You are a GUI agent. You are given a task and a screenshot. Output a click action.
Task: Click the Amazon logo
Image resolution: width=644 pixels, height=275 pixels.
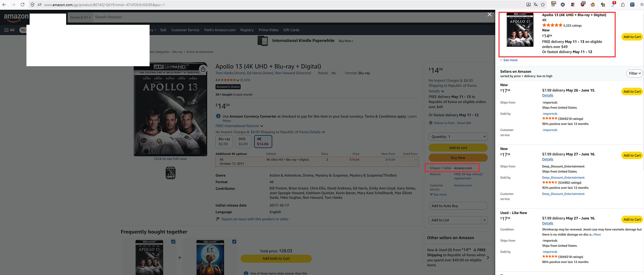point(16,17)
